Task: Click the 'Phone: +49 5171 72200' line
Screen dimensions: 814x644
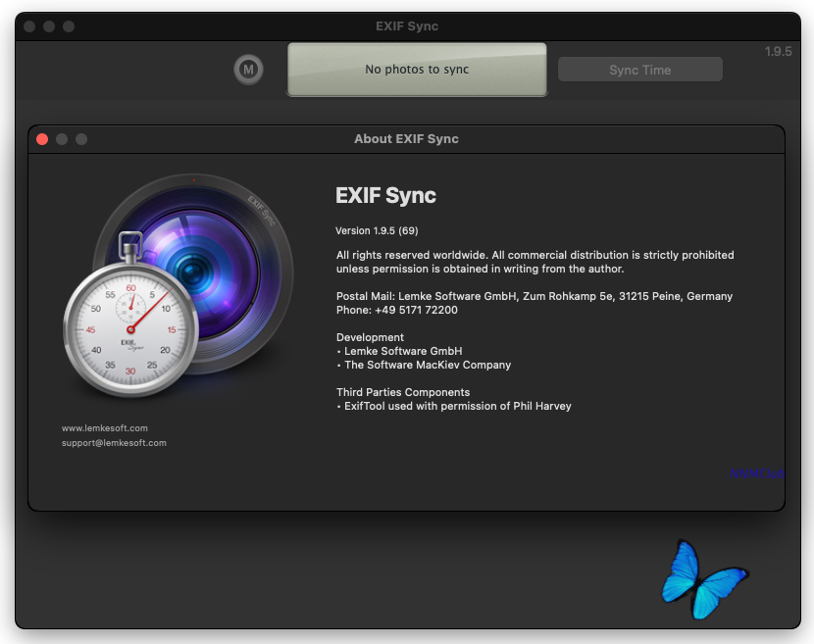Action: (x=397, y=310)
